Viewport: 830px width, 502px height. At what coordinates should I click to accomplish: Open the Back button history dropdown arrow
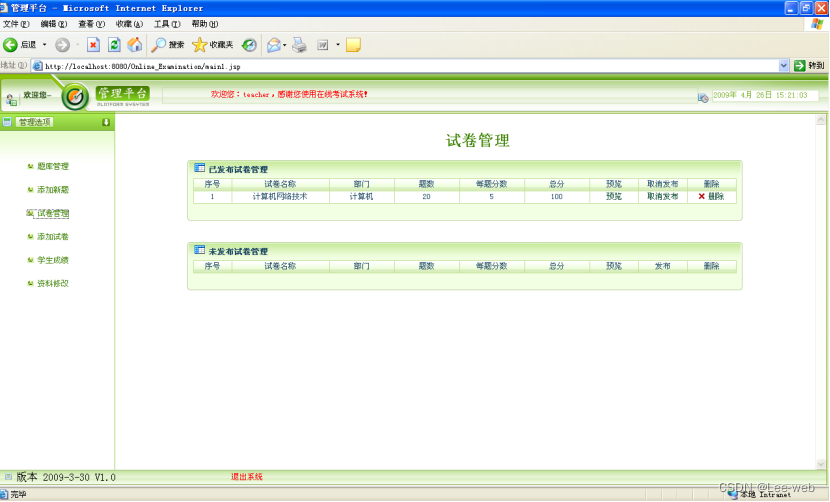click(x=44, y=45)
